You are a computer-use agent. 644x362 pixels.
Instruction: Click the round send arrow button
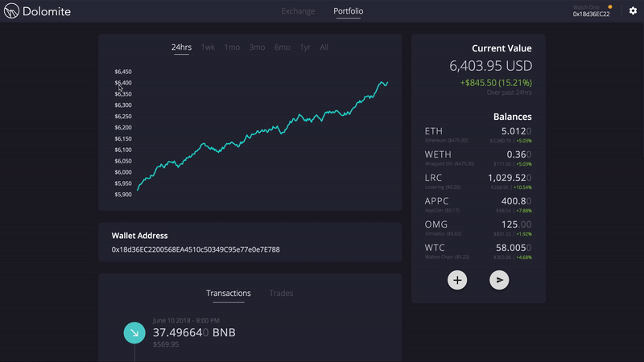(x=499, y=280)
